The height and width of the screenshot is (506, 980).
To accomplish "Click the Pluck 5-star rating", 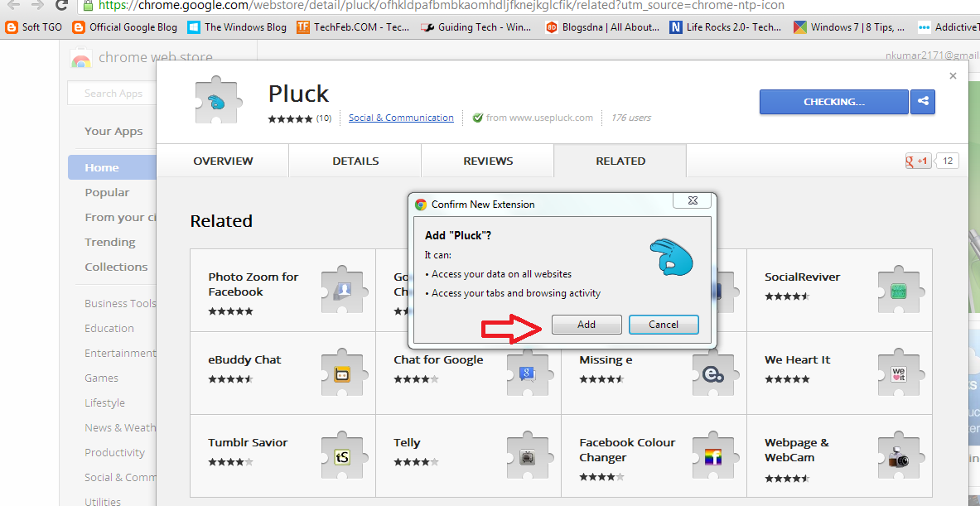I will 290,118.
